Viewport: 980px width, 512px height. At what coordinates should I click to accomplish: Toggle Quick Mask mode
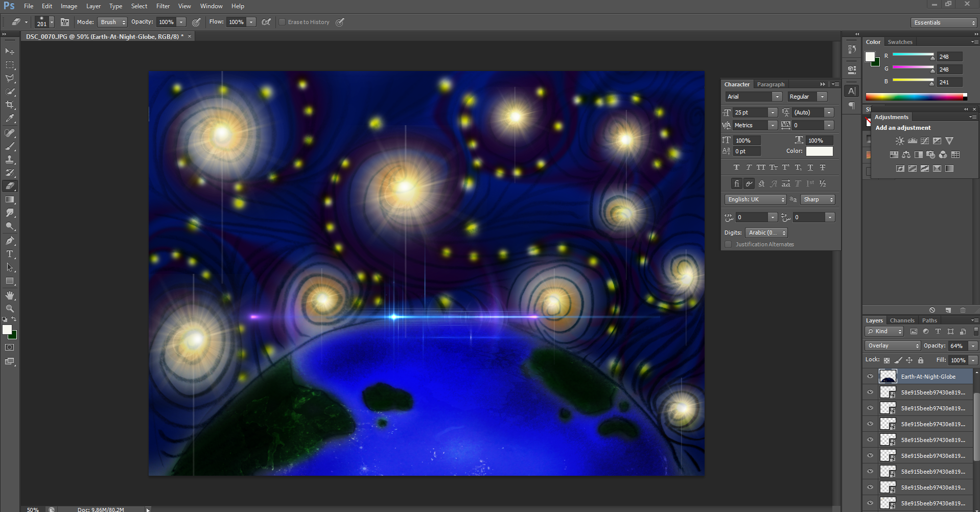(10, 347)
